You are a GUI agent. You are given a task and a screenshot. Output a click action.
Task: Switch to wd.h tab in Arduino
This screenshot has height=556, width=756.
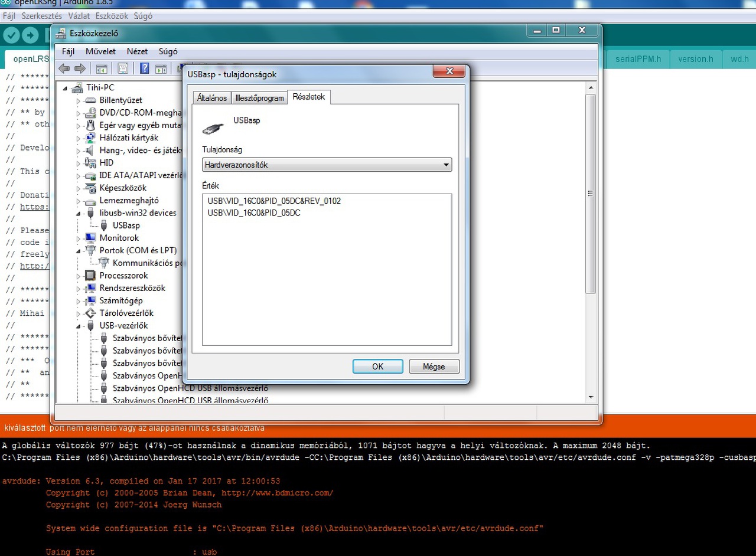click(x=739, y=59)
